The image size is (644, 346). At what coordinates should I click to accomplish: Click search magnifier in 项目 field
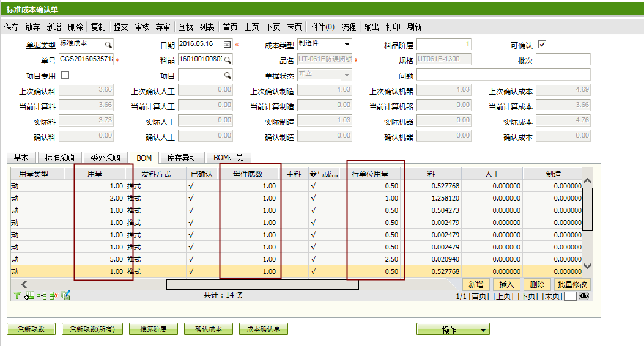(228, 76)
